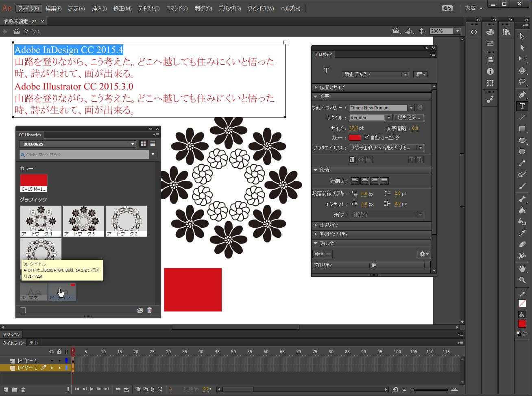The image size is (532, 396).
Task: Open the filter options gear button
Action: coord(423,254)
